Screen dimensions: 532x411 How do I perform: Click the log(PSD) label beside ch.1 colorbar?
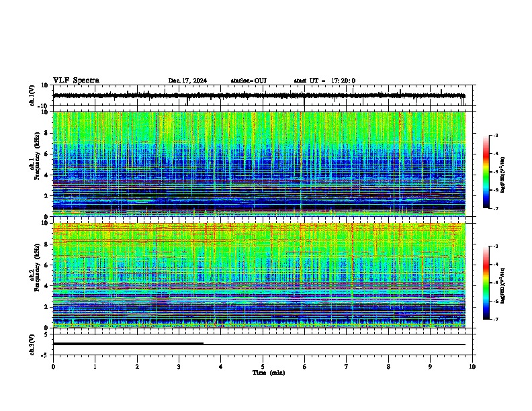(x=503, y=175)
